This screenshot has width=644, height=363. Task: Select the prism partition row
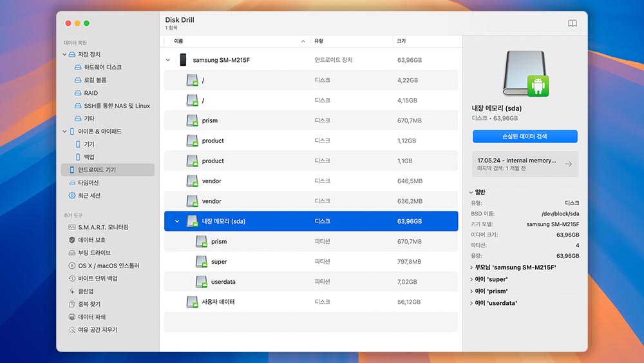(311, 241)
